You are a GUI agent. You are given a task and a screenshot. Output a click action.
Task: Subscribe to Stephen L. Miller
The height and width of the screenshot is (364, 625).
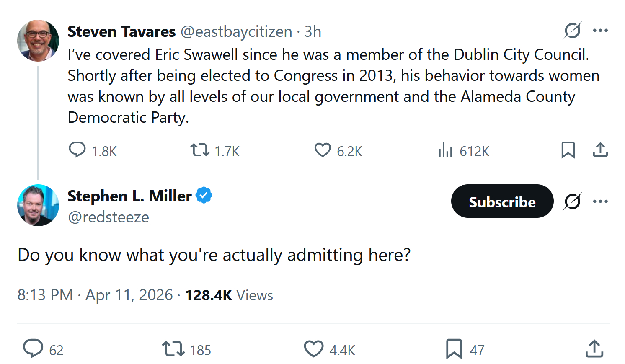coord(502,201)
